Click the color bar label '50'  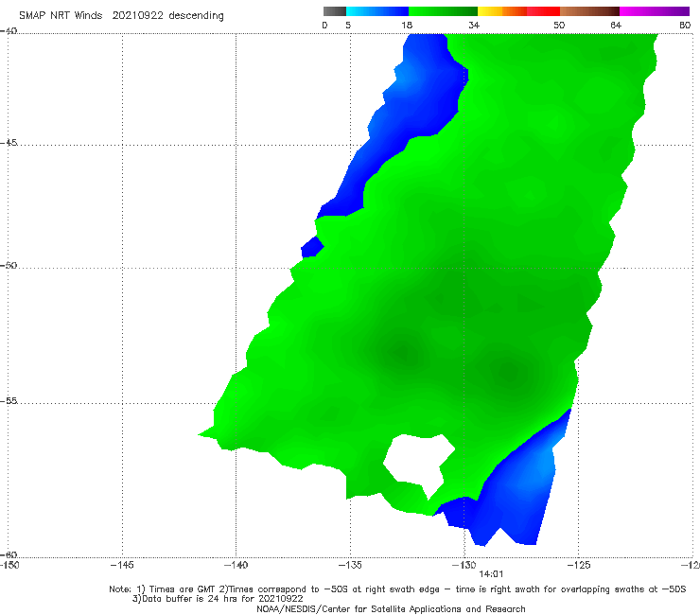pyautogui.click(x=559, y=25)
